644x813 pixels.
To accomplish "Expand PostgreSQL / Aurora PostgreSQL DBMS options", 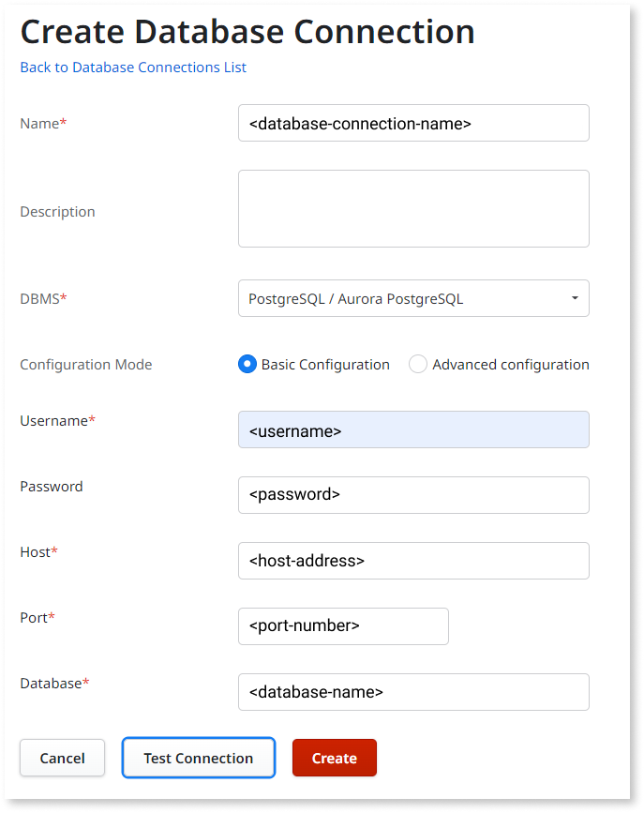I will (412, 297).
